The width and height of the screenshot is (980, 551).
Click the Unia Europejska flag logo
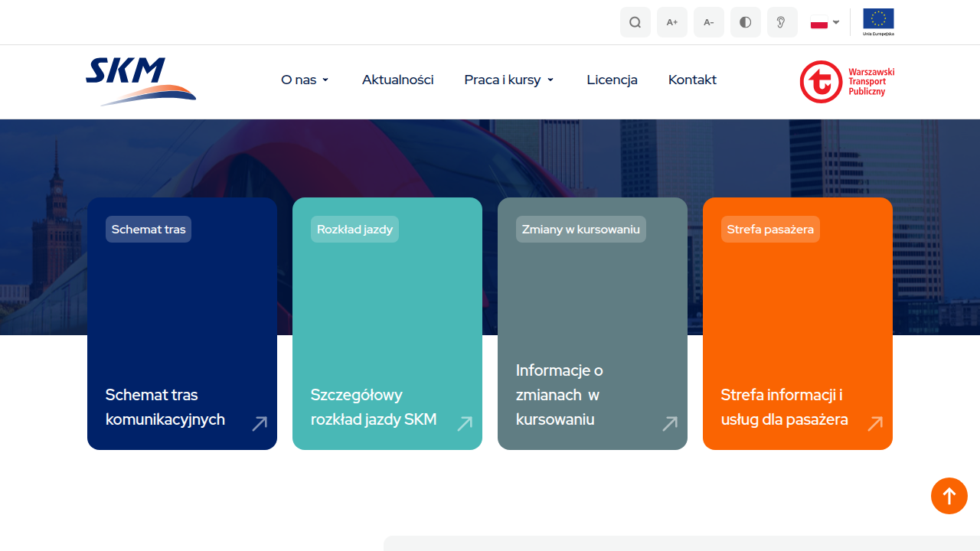coord(878,21)
